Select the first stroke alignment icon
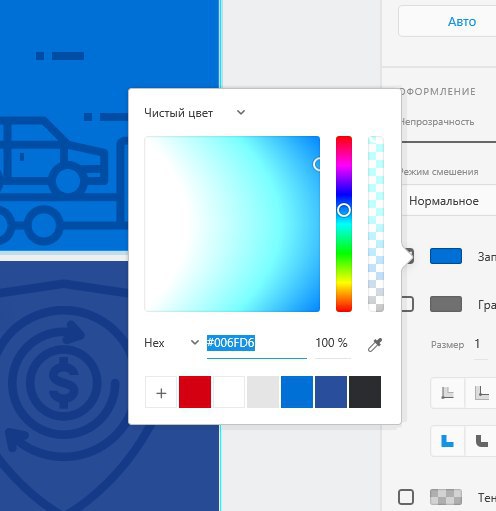 pos(447,393)
